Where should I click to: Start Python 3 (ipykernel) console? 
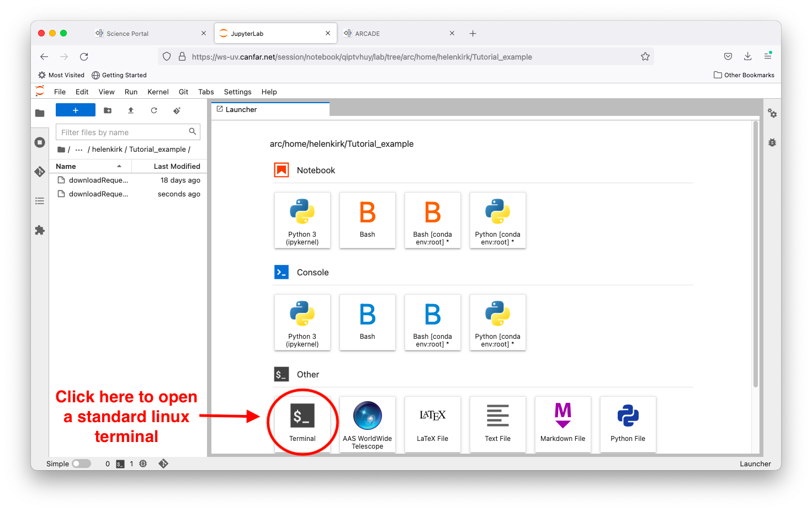[302, 322]
